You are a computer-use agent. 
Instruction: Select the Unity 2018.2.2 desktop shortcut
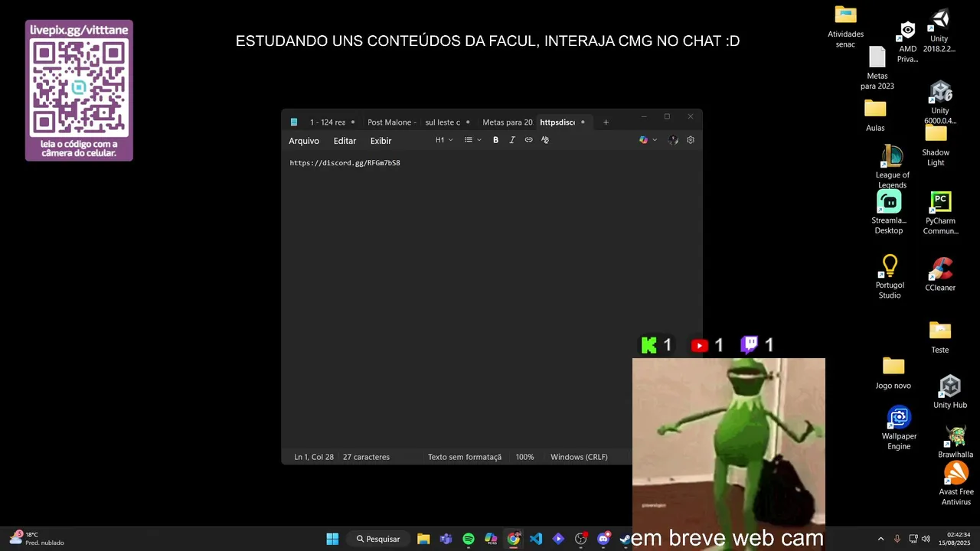[x=939, y=31]
